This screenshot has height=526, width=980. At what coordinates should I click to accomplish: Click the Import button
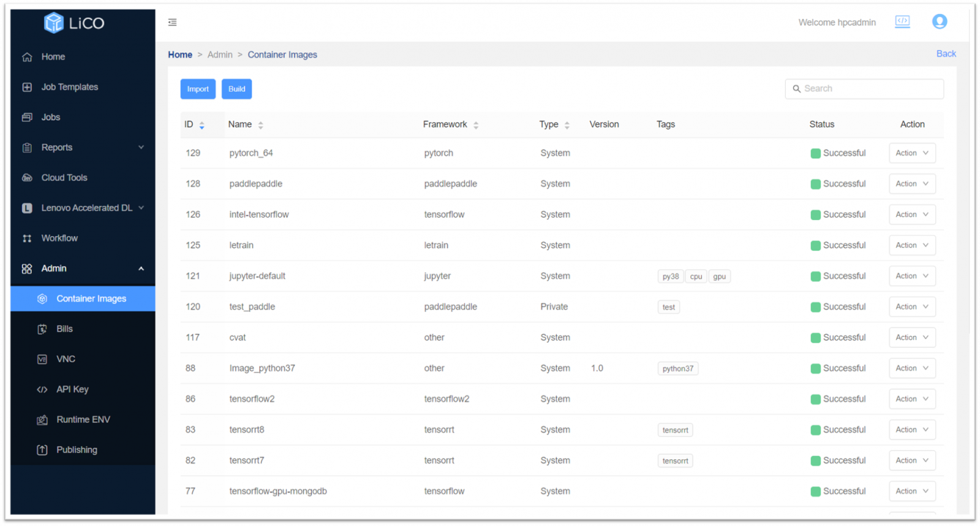point(198,89)
